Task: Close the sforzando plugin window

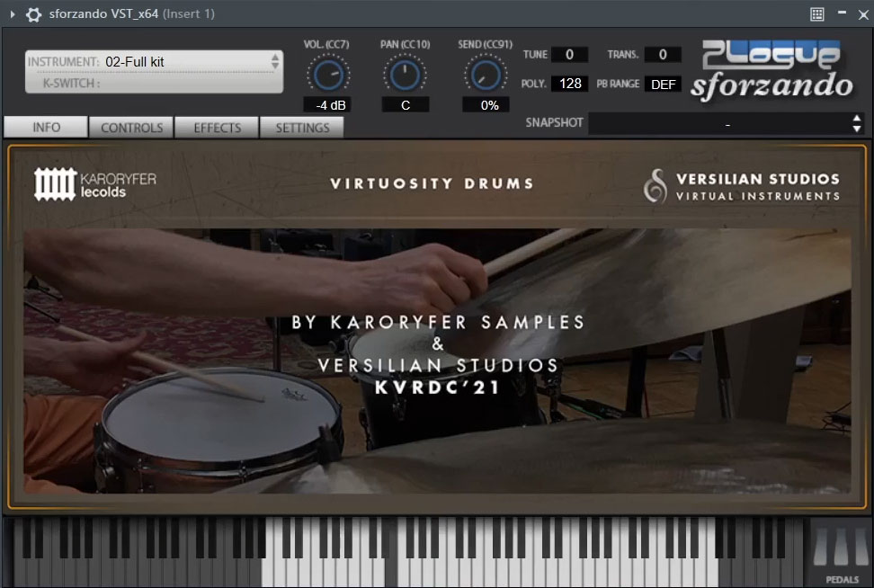Action: [x=863, y=15]
